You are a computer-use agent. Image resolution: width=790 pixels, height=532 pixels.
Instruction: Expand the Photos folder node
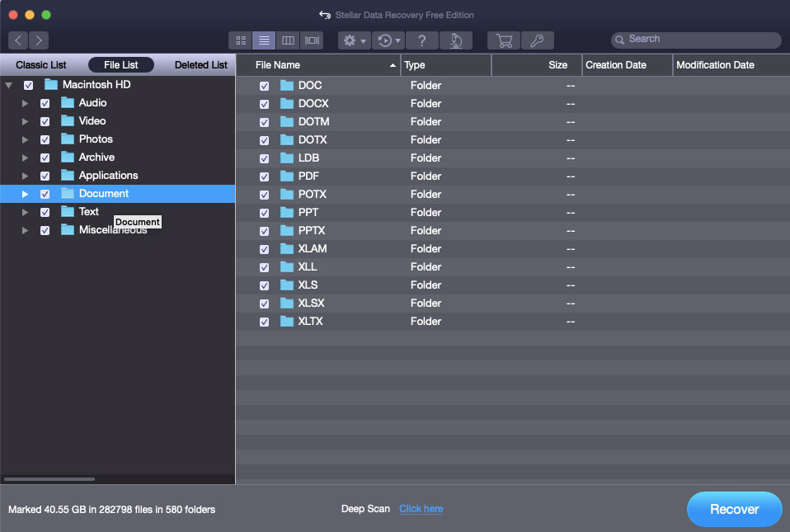pyautogui.click(x=25, y=139)
